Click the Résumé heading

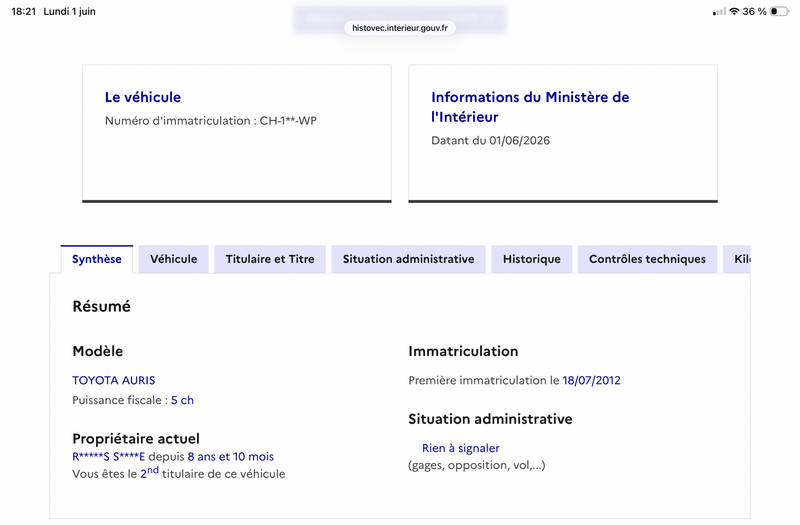coord(102,306)
